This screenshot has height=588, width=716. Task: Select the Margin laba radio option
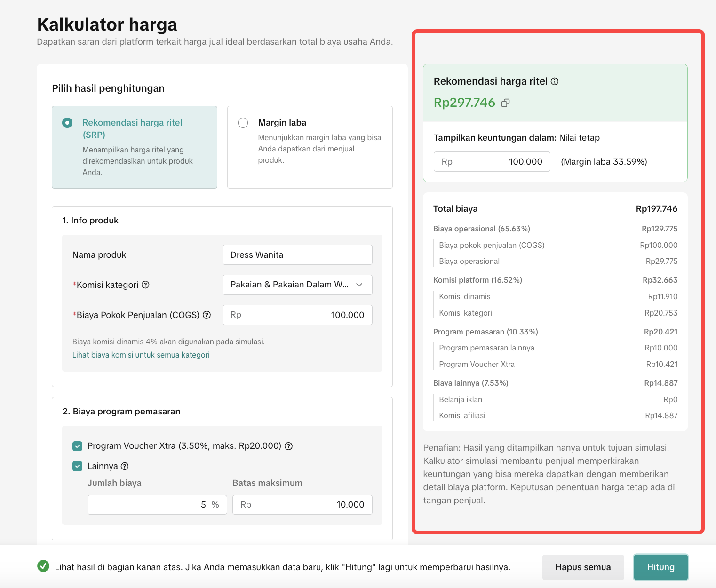click(x=243, y=123)
